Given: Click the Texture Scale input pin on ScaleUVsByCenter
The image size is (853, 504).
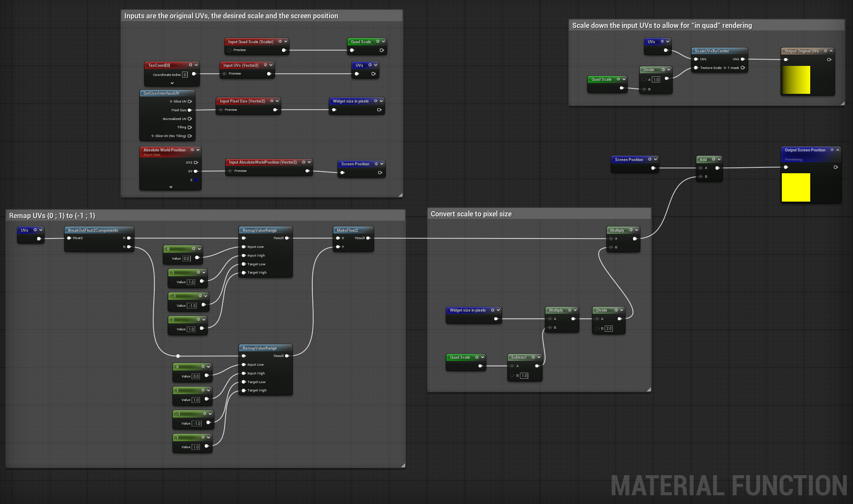Looking at the screenshot, I should (696, 68).
